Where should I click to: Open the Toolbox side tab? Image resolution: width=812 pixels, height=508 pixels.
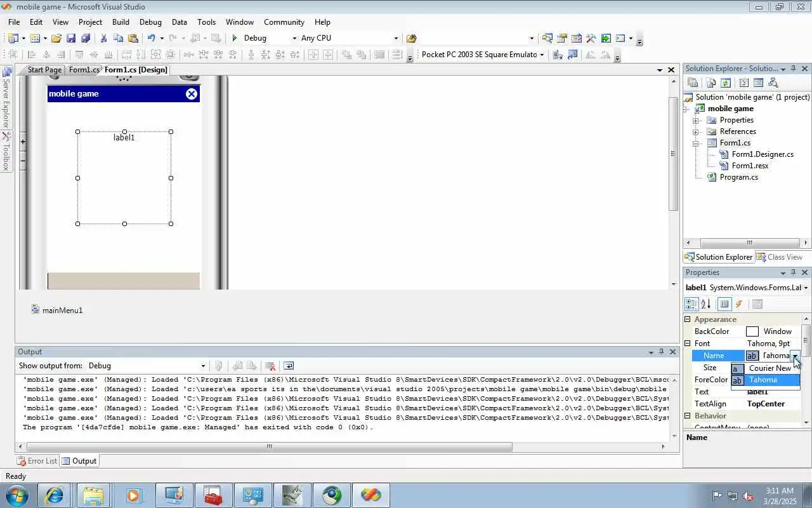[x=6, y=151]
